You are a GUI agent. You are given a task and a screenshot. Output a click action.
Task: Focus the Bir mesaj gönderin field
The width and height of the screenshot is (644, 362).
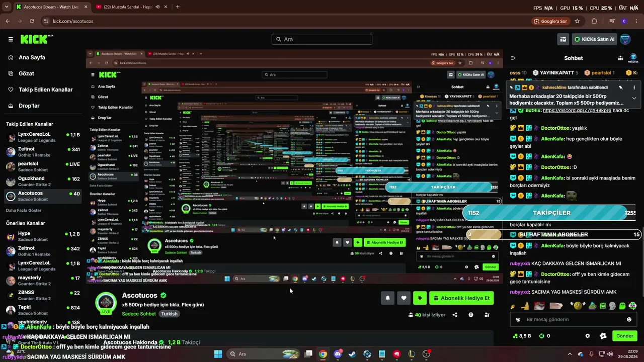[x=574, y=319]
